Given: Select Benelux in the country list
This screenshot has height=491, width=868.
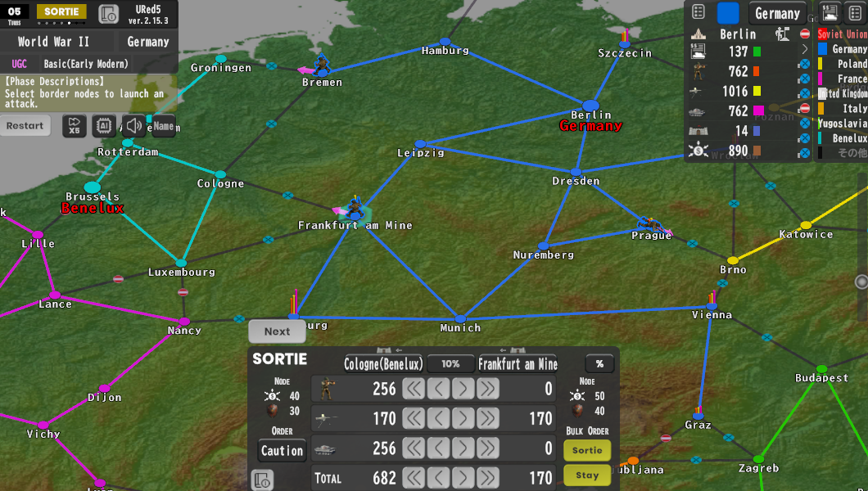Looking at the screenshot, I should pyautogui.click(x=843, y=138).
